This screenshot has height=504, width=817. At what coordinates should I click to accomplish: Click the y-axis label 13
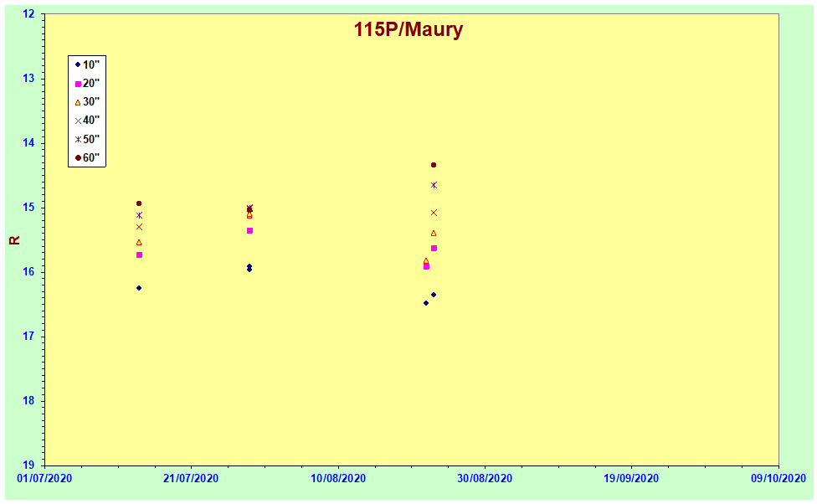tap(28, 79)
